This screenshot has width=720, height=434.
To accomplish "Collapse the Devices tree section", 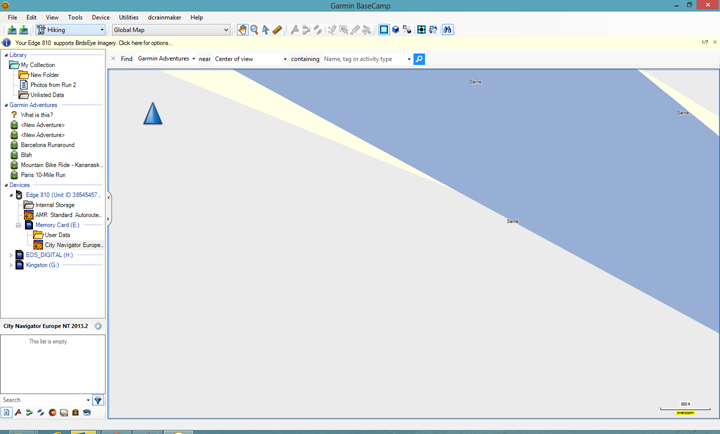I will tap(6, 185).
